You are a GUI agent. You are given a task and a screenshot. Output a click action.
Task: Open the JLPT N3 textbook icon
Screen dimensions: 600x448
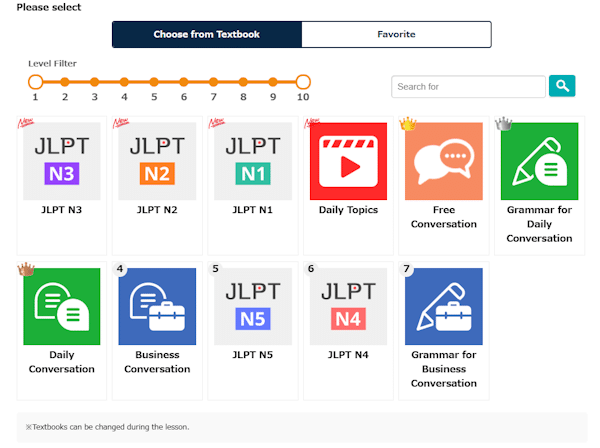[62, 161]
